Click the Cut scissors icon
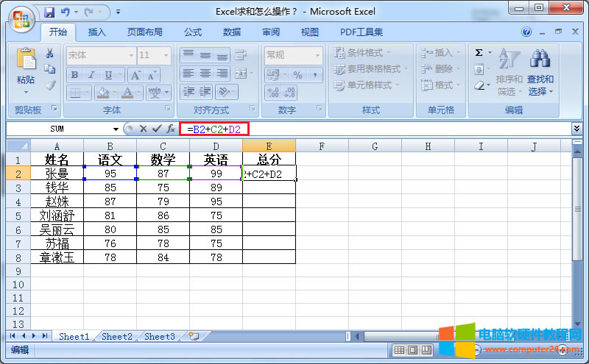 coord(50,53)
